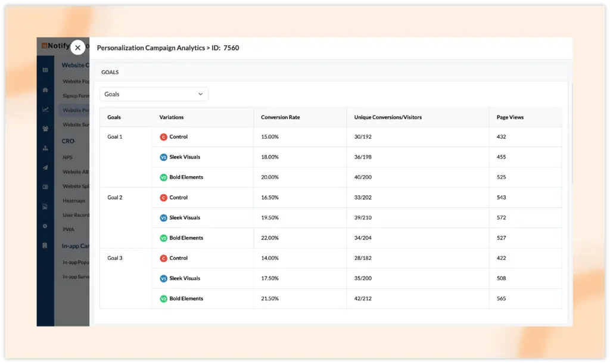Close the campaign analytics panel
The width and height of the screenshot is (610, 364).
[77, 48]
